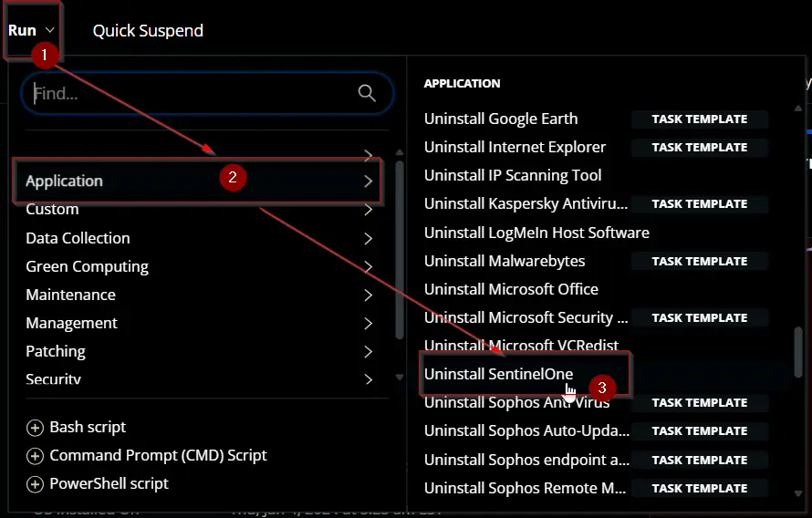Click category list scroll-down arrow
This screenshot has height=518, width=812.
pyautogui.click(x=400, y=378)
